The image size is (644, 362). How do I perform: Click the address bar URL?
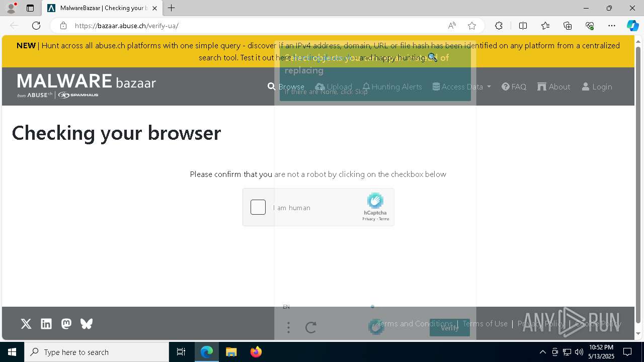point(127,26)
